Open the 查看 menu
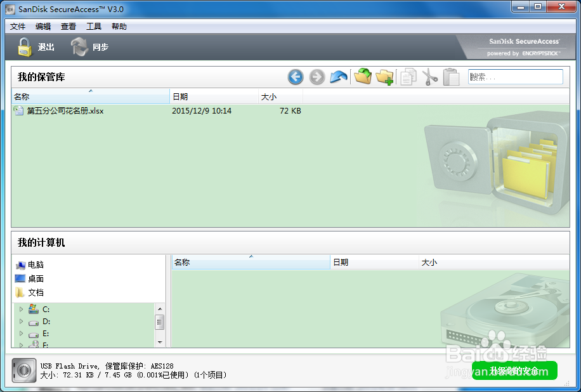This screenshot has height=392, width=581. [69, 26]
